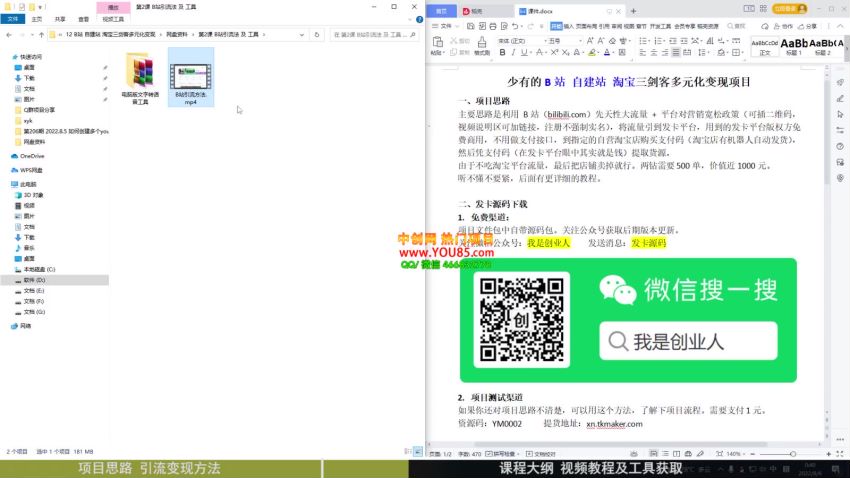Image resolution: width=850 pixels, height=478 pixels.
Task: Expand the Explorer ribbon chevron
Action: point(410,20)
